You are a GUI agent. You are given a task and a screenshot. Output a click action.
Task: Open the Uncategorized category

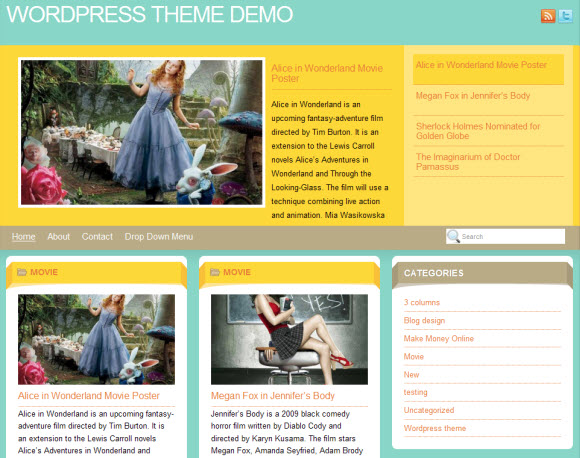click(429, 410)
